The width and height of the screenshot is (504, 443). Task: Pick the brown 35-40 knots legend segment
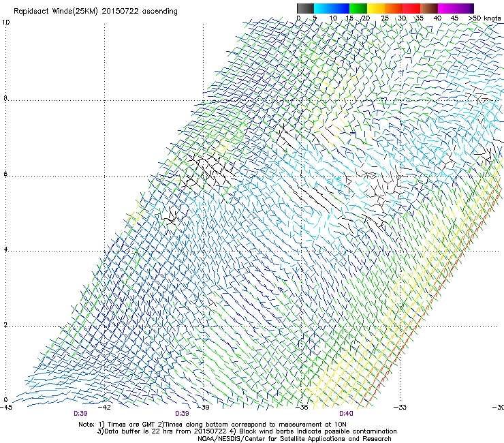[429, 8]
